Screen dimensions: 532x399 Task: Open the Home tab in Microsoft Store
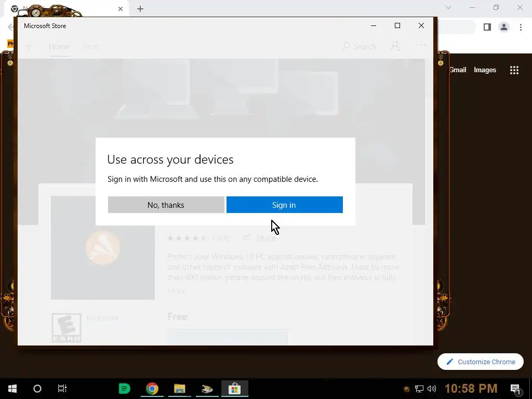pyautogui.click(x=59, y=46)
